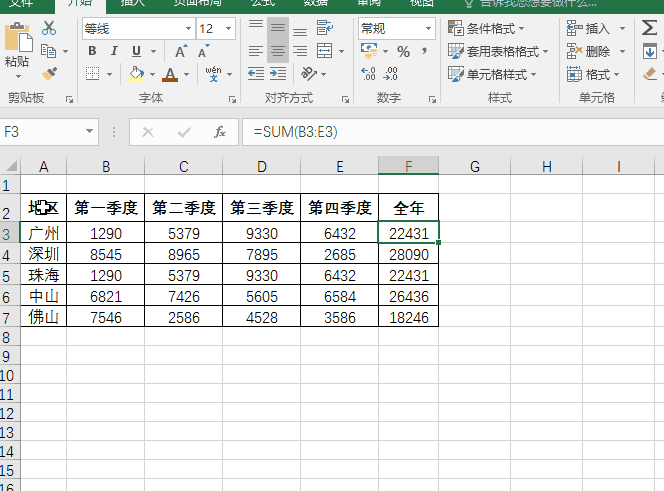664x491 pixels.
Task: Toggle italic formatting
Action: point(113,51)
